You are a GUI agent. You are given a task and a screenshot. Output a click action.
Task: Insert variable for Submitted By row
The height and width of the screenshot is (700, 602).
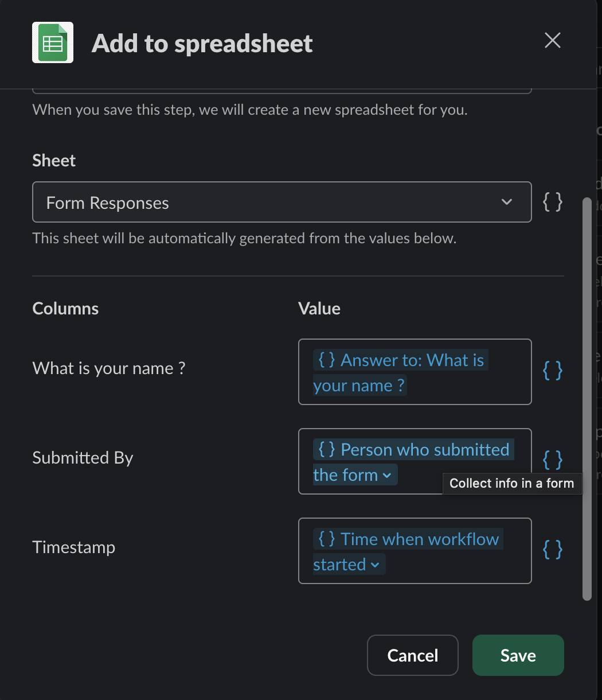point(552,460)
